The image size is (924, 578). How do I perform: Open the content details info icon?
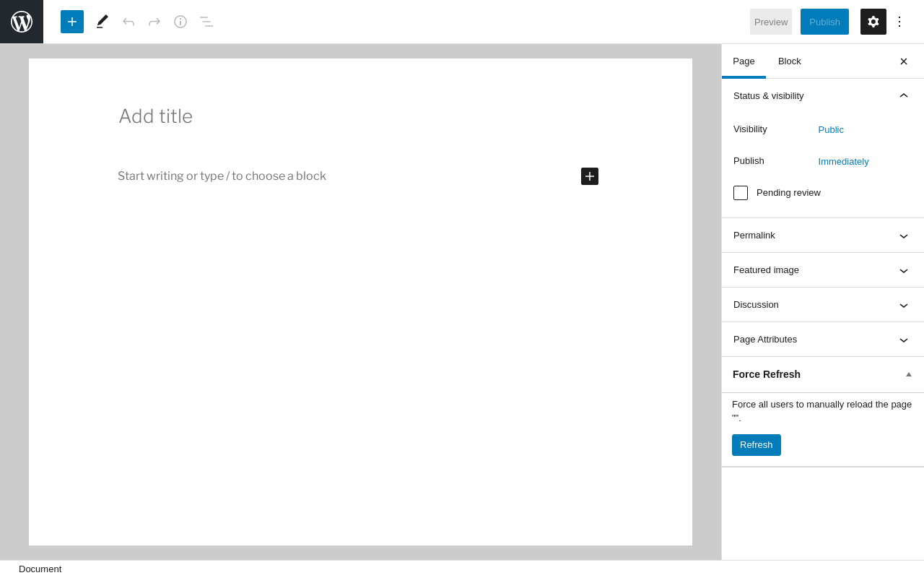tap(180, 22)
